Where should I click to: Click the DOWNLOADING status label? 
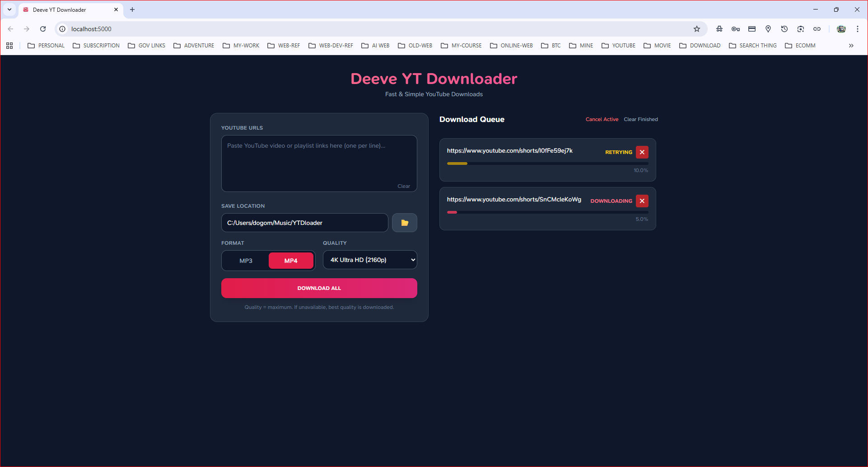611,201
